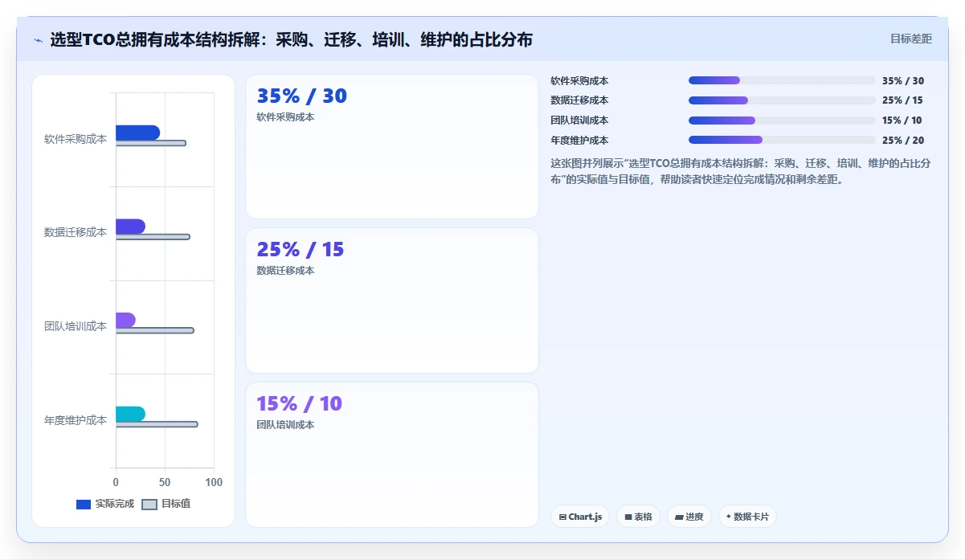This screenshot has height=560, width=965.
Task: Click the 团队培训成本 progress row label
Action: click(x=579, y=121)
